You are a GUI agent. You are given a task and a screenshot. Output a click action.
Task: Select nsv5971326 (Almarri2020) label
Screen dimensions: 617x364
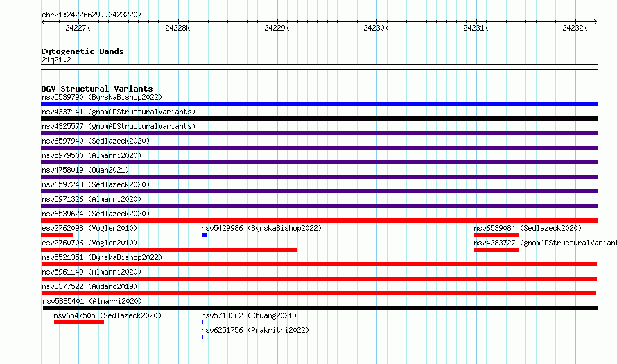[x=92, y=199]
